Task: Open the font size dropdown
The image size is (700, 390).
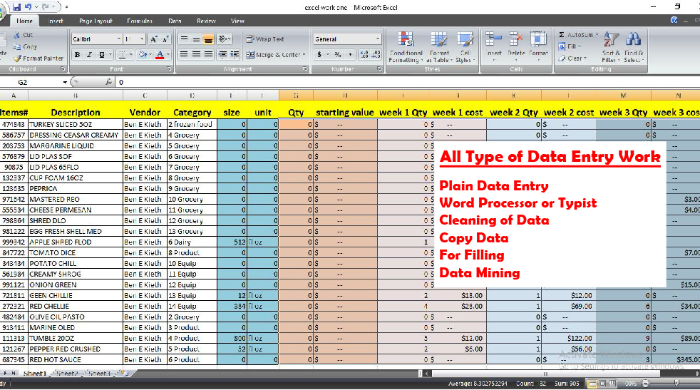Action: 142,39
